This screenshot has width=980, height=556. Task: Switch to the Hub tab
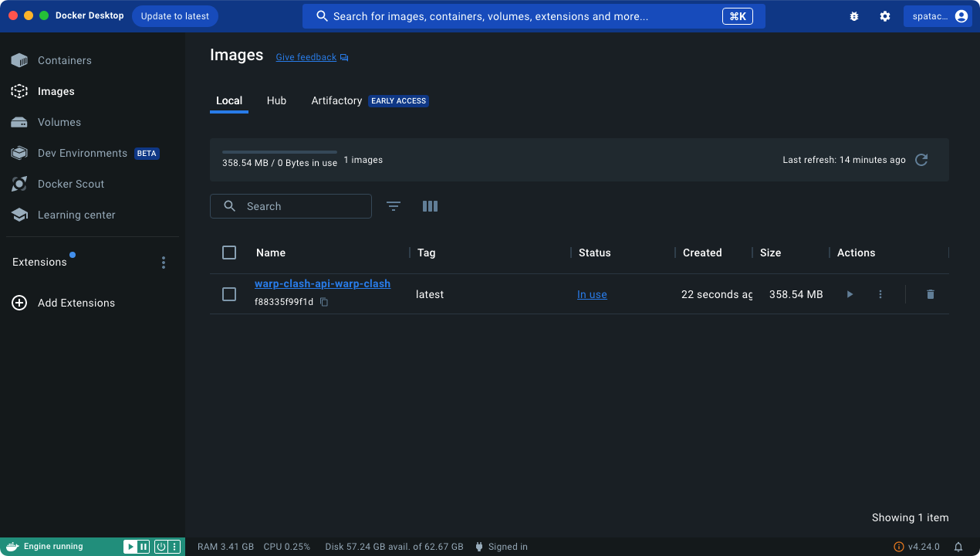click(x=276, y=100)
